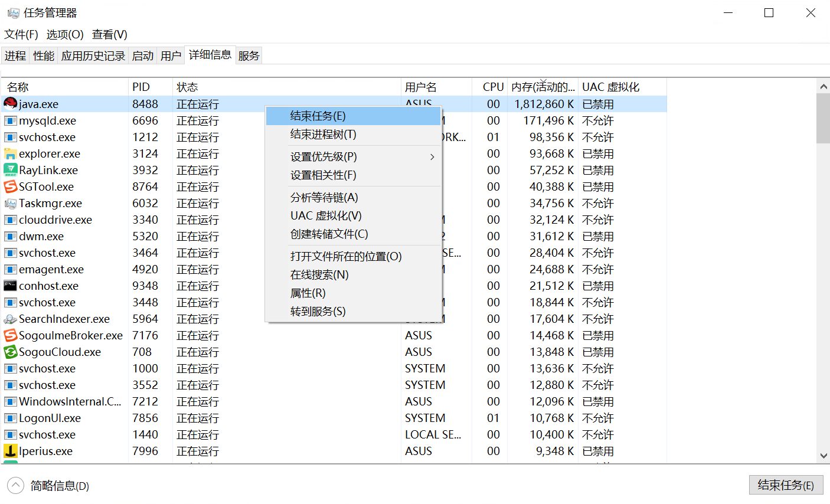
Task: Select 打开文件所在的位置(O) from context menu
Action: pos(346,257)
